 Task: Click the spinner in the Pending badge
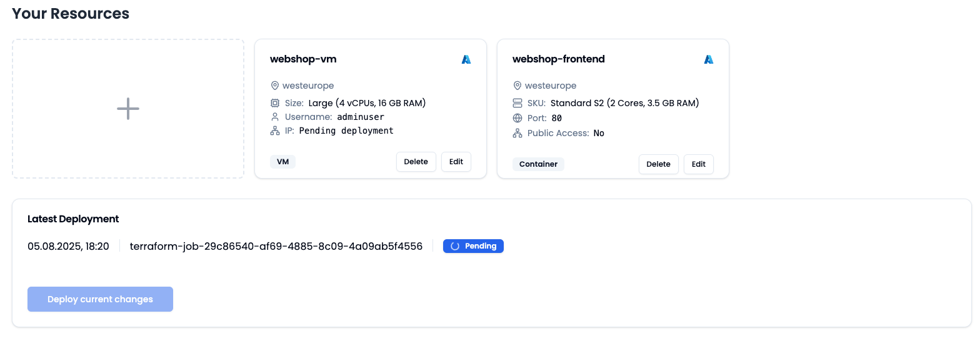(455, 246)
